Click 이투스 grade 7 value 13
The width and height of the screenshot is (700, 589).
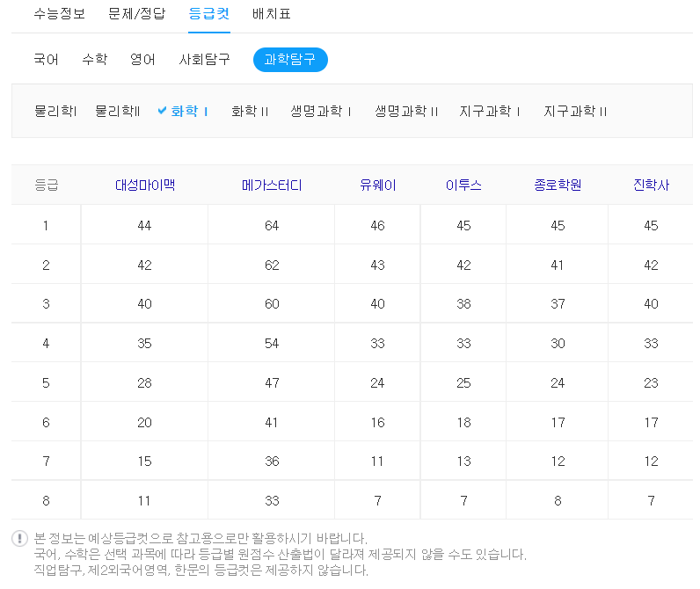[x=463, y=462]
